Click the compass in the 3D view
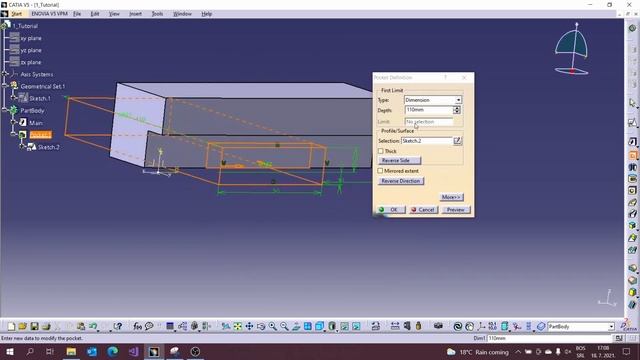640x360 pixels. [x=571, y=49]
